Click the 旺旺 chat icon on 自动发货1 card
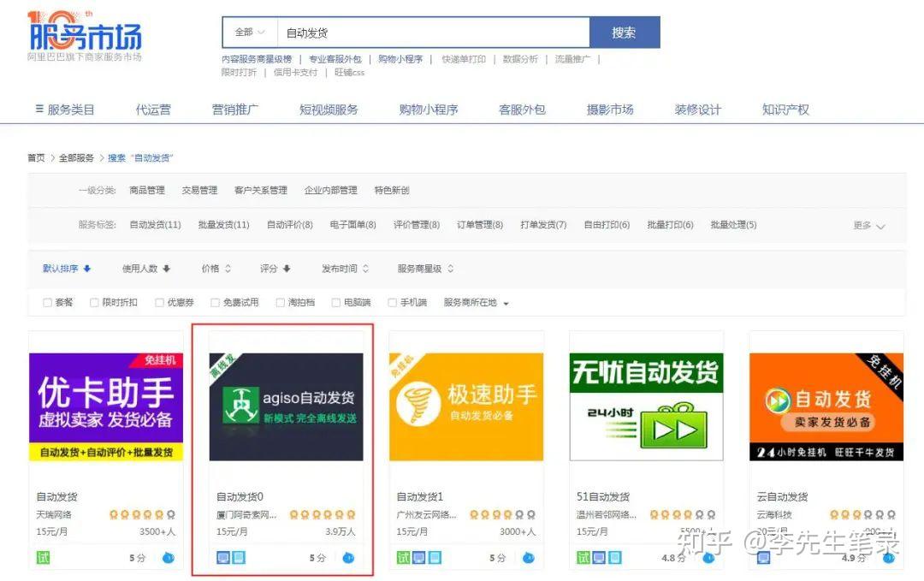The image size is (924, 581). [x=529, y=557]
